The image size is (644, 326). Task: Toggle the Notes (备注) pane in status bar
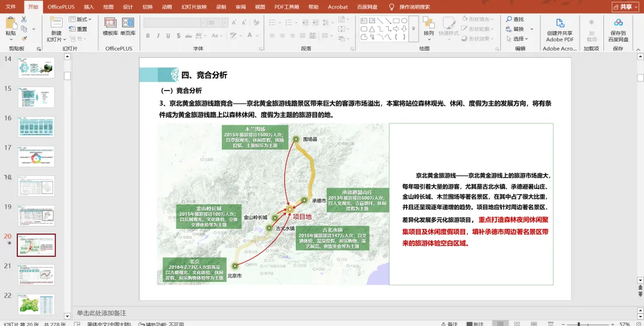pos(450,324)
